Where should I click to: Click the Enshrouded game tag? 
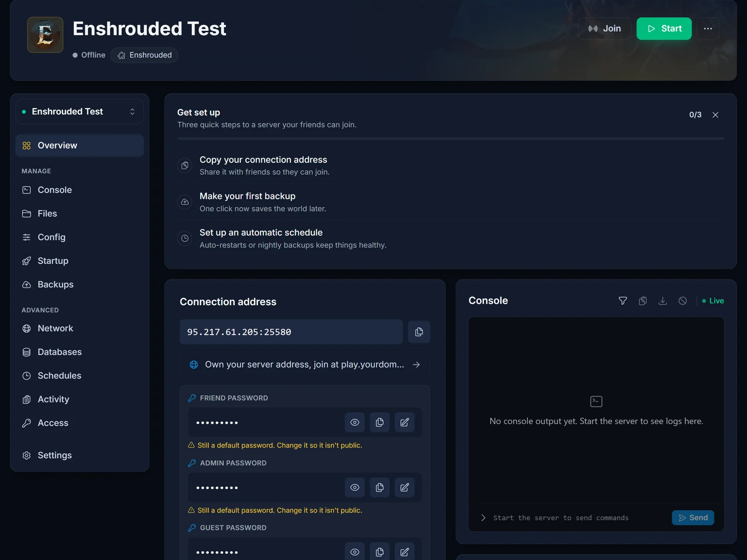pos(145,55)
